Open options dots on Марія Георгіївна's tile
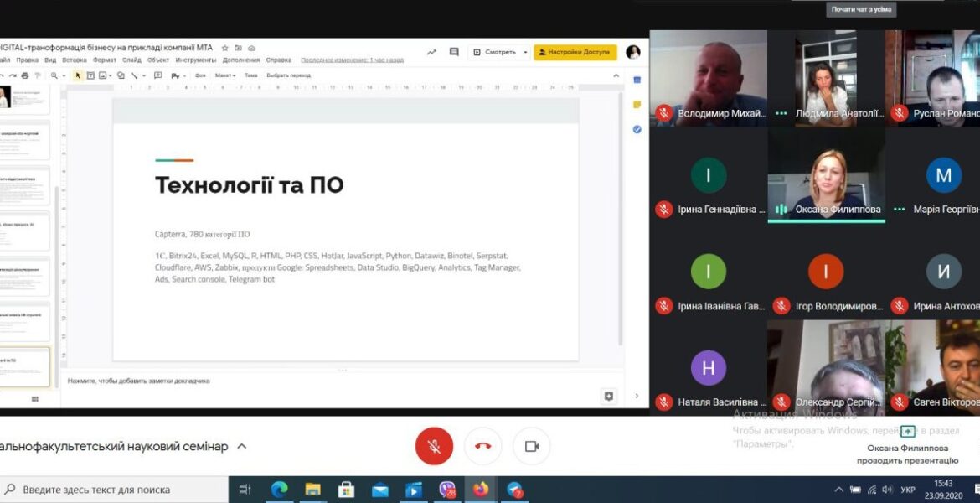Viewport: 980px width, 503px height. (899, 209)
